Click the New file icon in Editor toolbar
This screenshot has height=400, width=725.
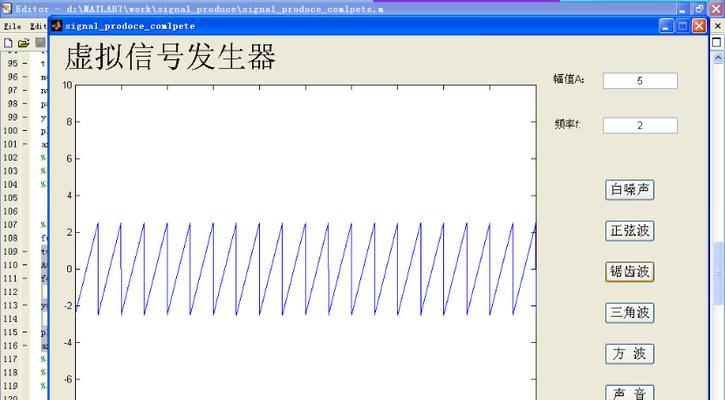pyautogui.click(x=8, y=43)
